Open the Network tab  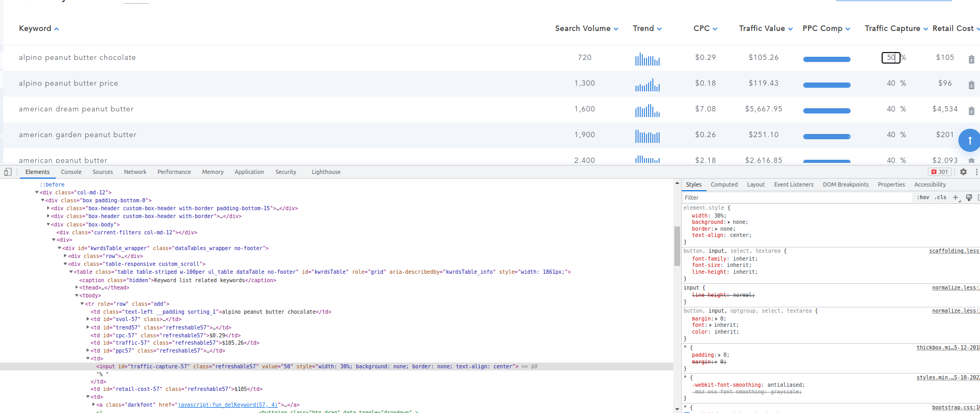135,172
